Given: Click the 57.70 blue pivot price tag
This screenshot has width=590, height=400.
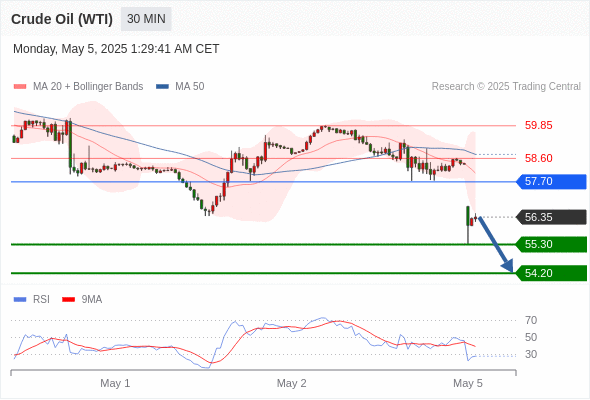Looking at the screenshot, I should click(552, 182).
